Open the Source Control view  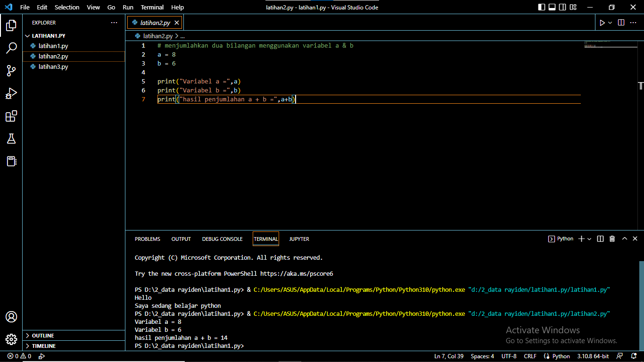coord(11,71)
